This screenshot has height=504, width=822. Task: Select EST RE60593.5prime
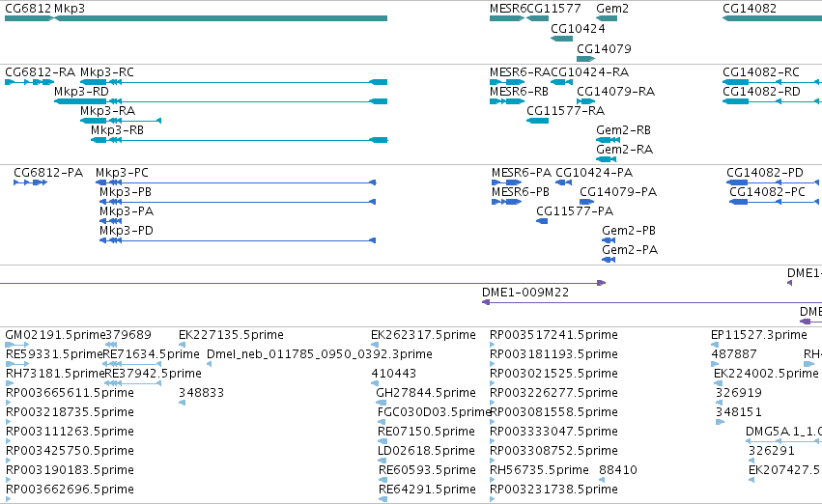pyautogui.click(x=427, y=470)
